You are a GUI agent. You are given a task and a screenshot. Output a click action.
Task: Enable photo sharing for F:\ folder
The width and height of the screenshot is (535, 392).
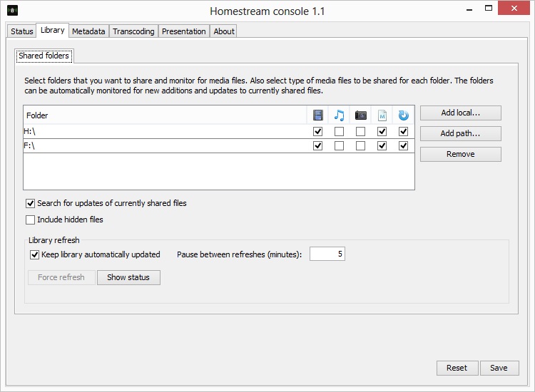pyautogui.click(x=360, y=146)
